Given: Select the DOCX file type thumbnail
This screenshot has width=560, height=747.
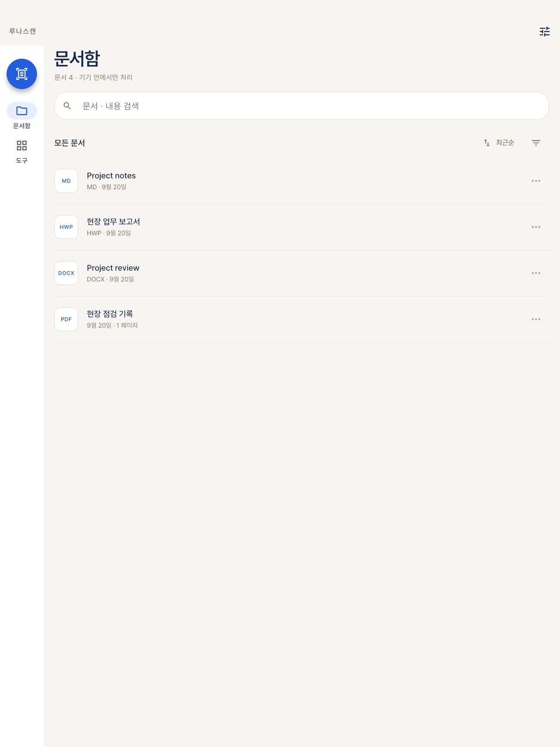Looking at the screenshot, I should coord(66,273).
